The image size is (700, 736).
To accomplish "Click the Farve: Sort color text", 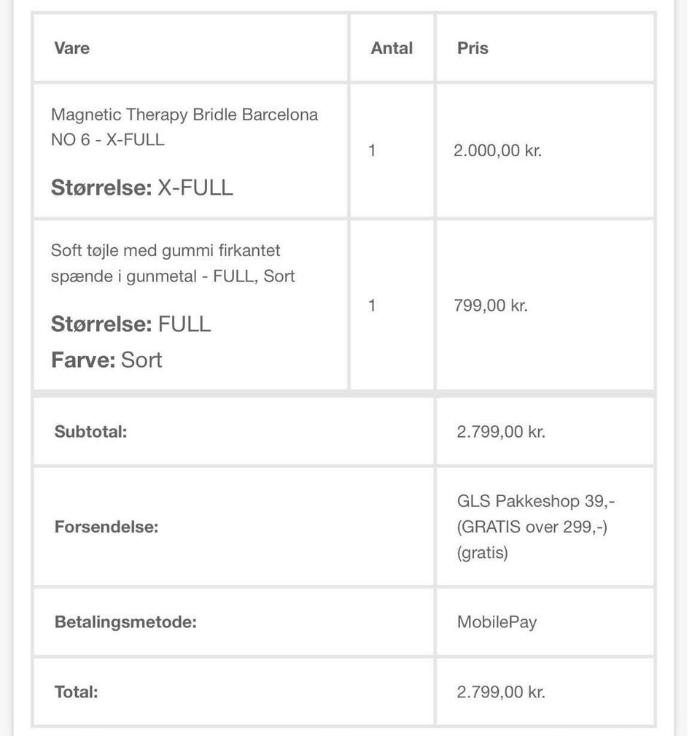I will 106,360.
